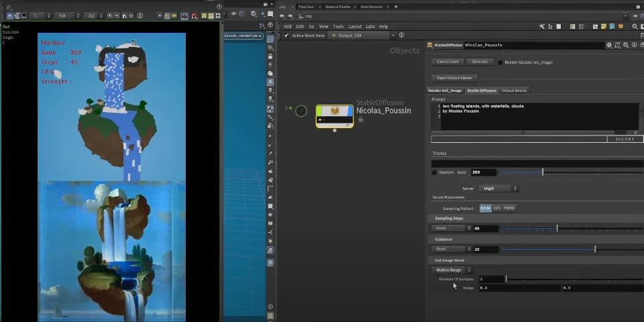Click the StableDiffusion Nicolas_Poussin node icon
This screenshot has width=644, height=322.
coord(335,115)
